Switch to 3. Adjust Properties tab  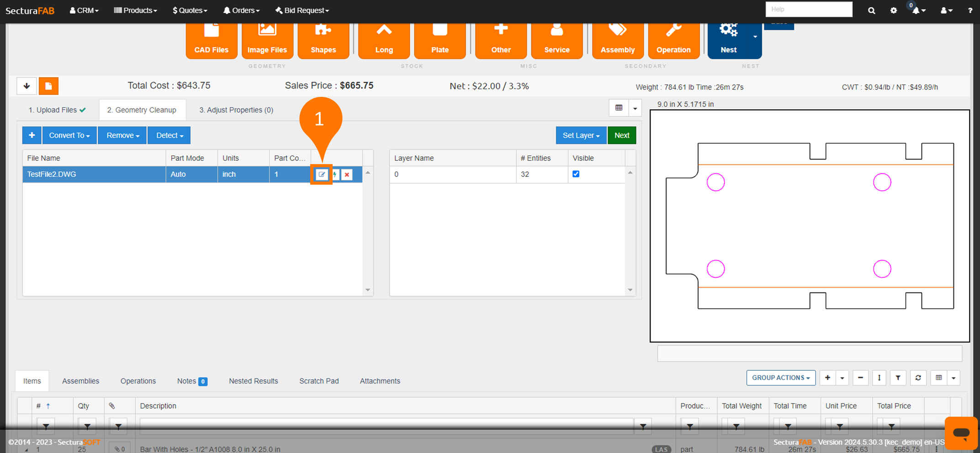[236, 110]
